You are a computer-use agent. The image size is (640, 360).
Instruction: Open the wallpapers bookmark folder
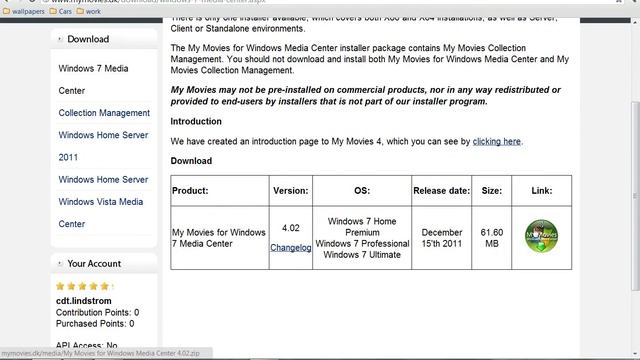click(24, 11)
